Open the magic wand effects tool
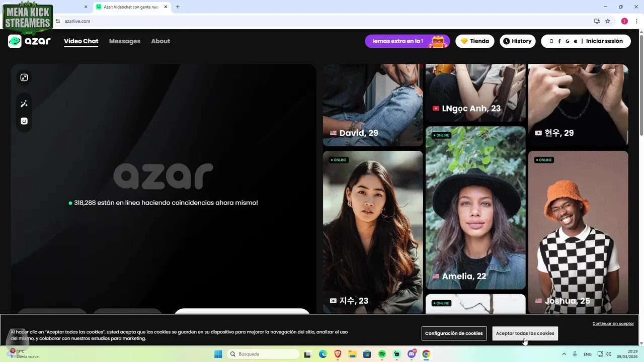 coord(24,104)
